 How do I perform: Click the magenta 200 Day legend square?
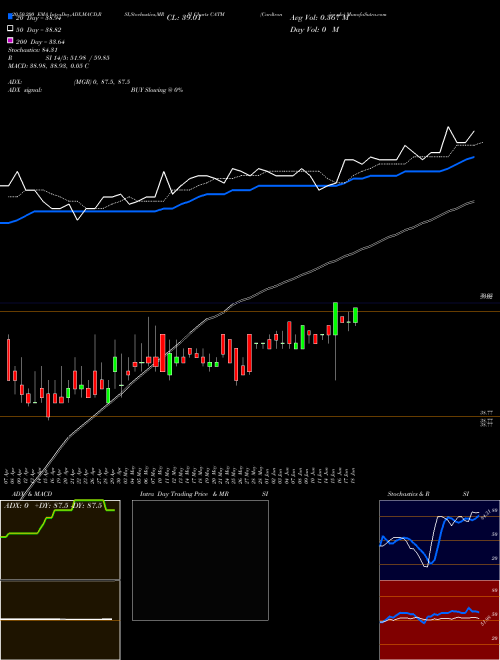pyautogui.click(x=11, y=40)
